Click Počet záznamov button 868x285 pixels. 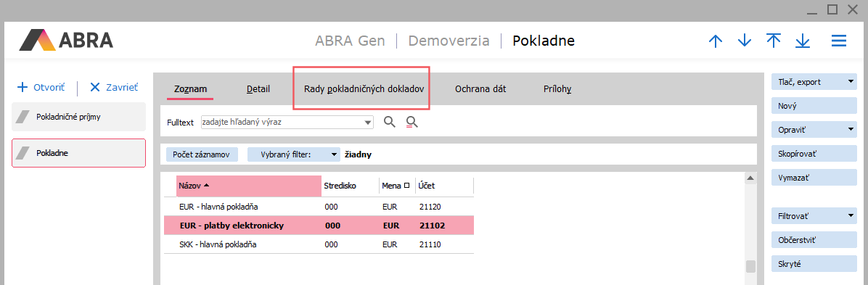tap(202, 155)
